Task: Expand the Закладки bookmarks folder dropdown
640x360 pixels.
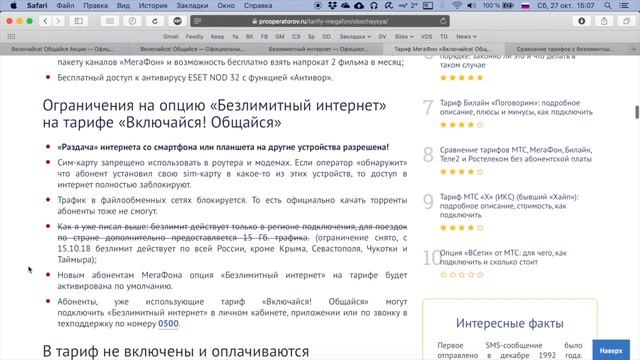Action: 355,36
